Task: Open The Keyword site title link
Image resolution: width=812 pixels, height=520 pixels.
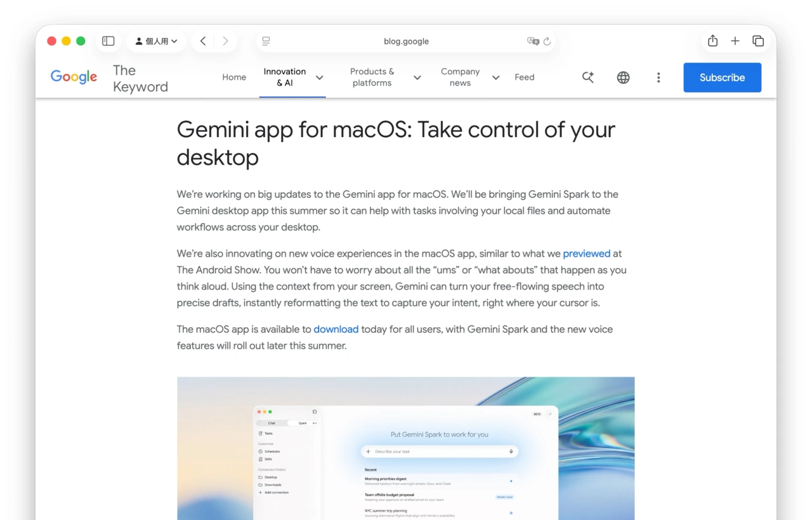Action: tap(140, 79)
